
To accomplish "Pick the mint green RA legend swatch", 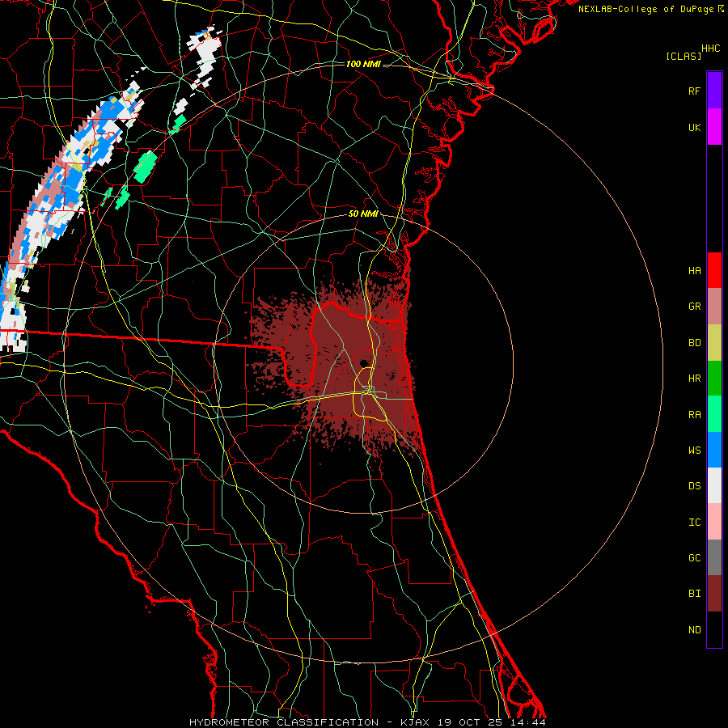I will click(x=714, y=414).
